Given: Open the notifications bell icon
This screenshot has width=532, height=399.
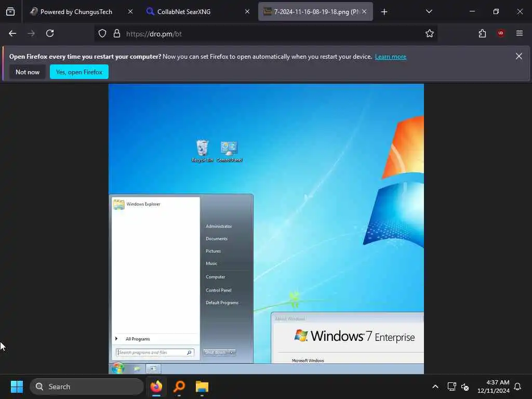Looking at the screenshot, I should click(x=517, y=387).
